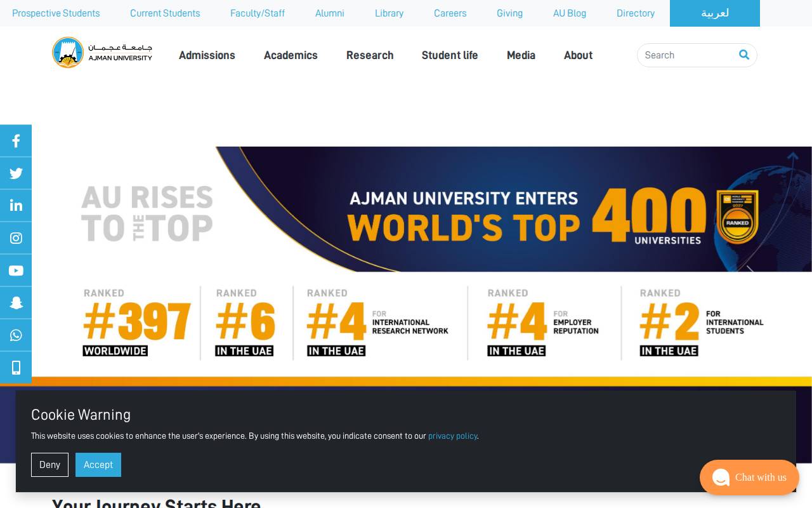The image size is (812, 508).
Task: Open the privacy policy link
Action: pyautogui.click(x=452, y=436)
